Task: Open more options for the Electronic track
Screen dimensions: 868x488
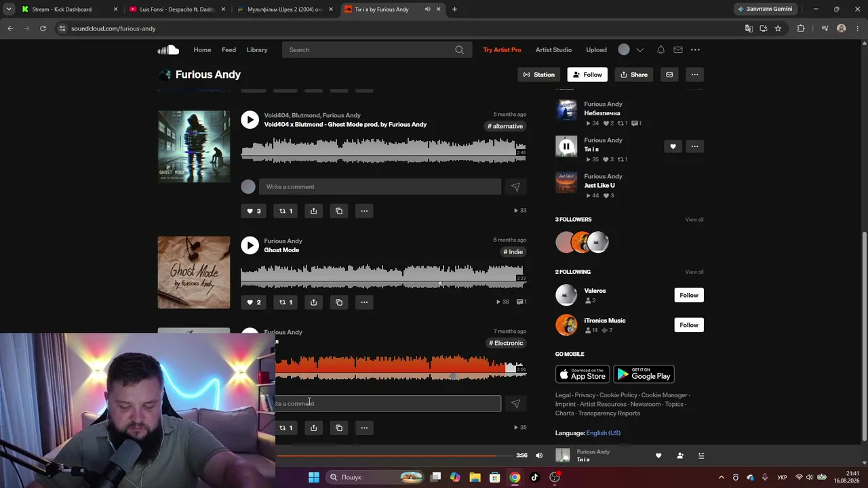Action: point(364,428)
